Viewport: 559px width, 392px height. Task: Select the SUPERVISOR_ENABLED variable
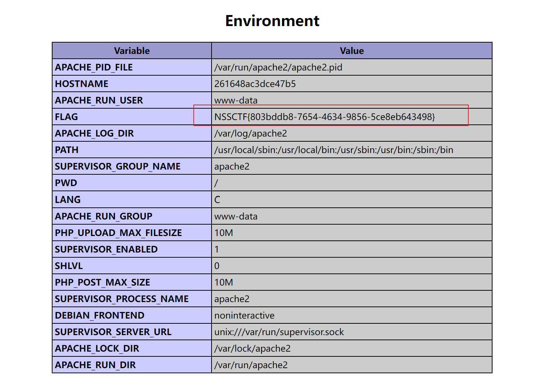coord(106,250)
